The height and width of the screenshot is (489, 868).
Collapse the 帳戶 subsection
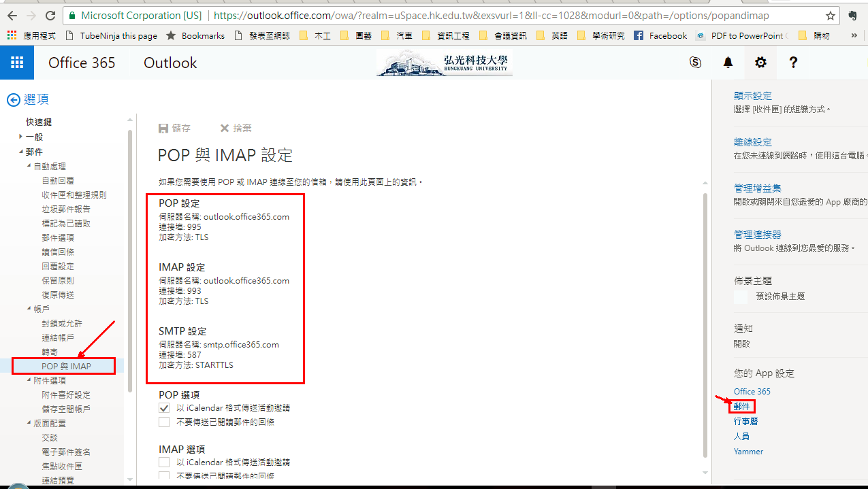[x=29, y=309]
